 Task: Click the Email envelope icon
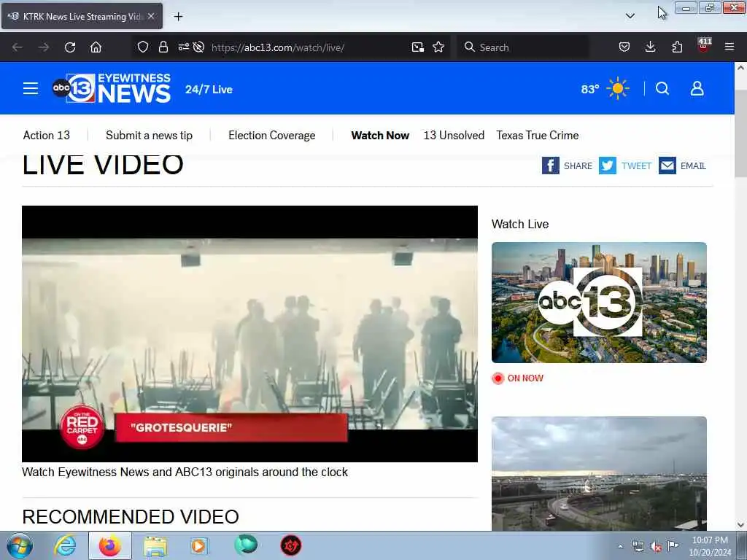(x=667, y=166)
